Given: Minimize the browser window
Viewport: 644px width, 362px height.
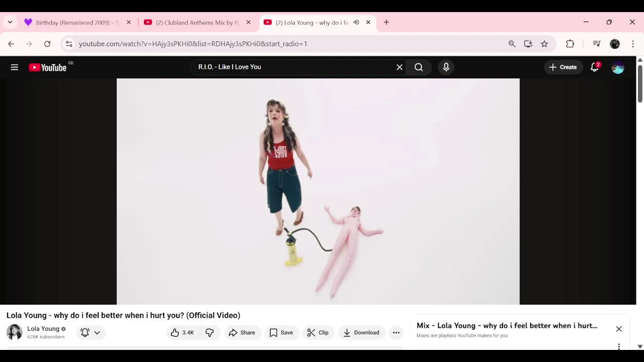Looking at the screenshot, I should [x=586, y=22].
